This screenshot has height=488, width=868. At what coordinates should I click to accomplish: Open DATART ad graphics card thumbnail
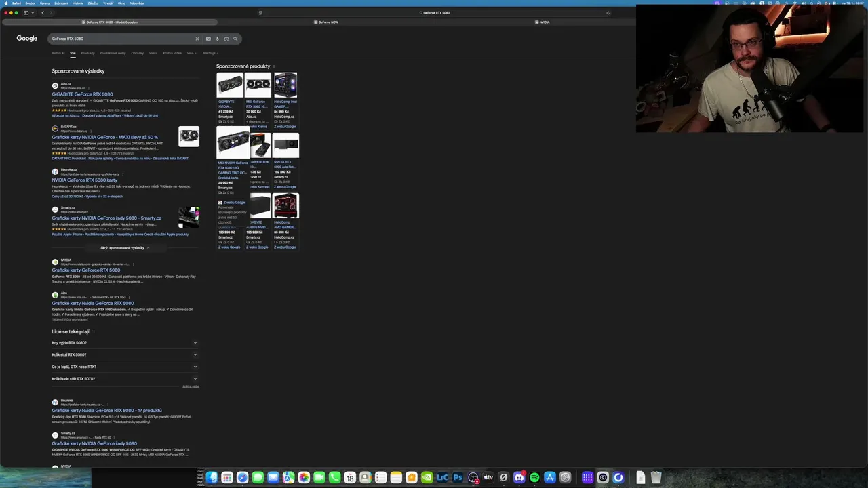(x=189, y=136)
